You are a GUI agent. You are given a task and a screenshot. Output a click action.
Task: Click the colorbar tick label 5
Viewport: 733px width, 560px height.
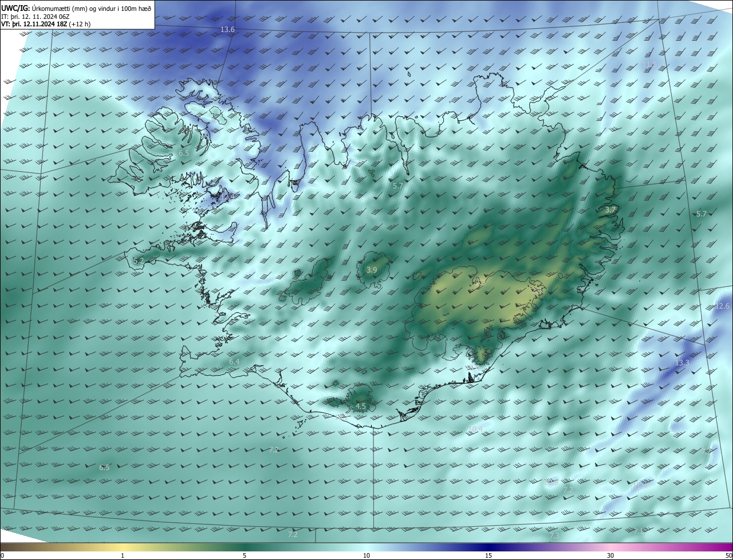245,555
